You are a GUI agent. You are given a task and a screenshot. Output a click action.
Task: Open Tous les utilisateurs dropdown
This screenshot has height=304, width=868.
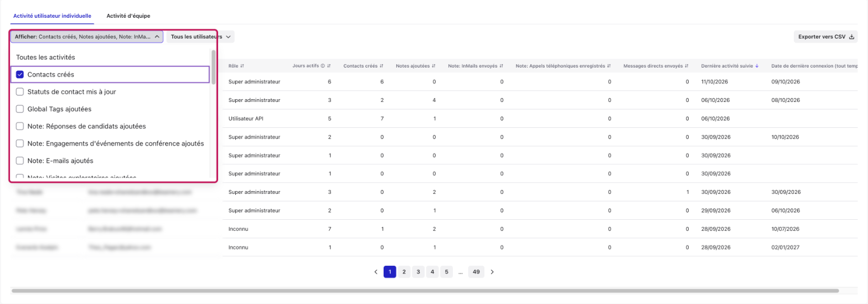click(200, 37)
